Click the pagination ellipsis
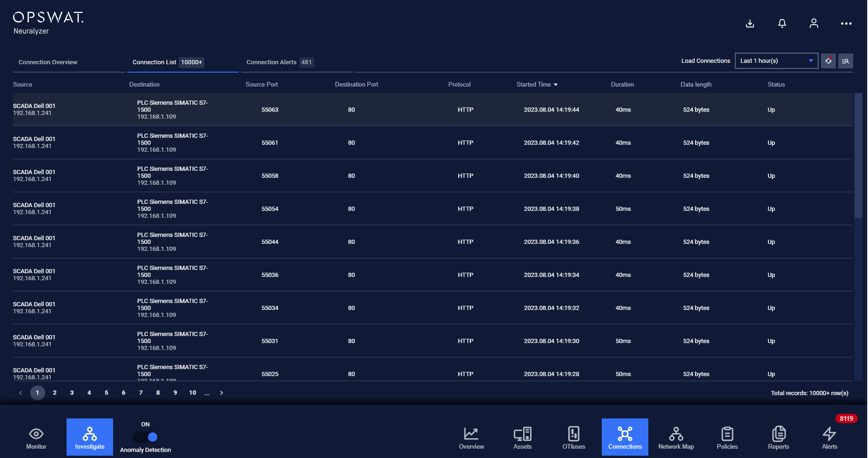The width and height of the screenshot is (868, 458). click(207, 393)
